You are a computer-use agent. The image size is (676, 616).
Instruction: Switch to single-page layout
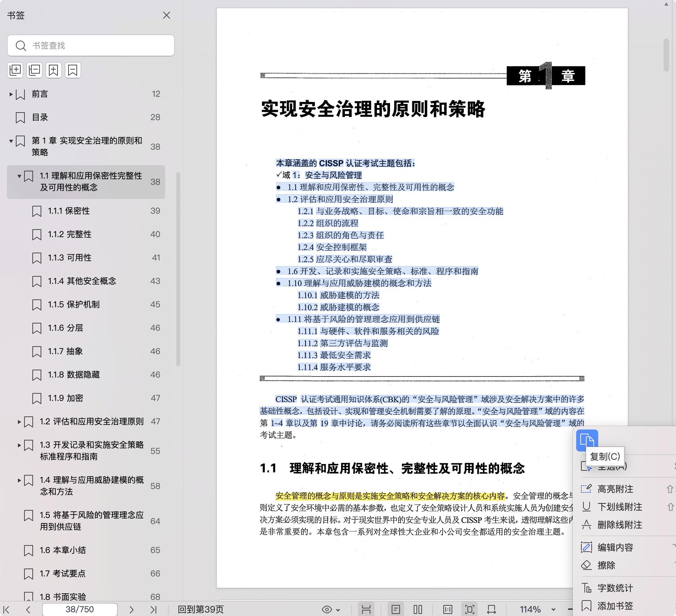coord(395,609)
